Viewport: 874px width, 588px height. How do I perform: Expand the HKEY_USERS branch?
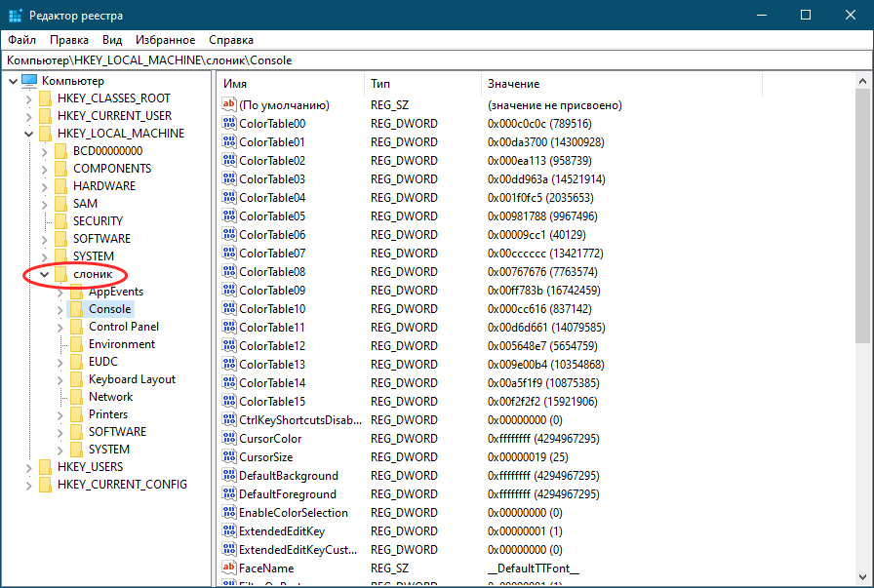click(x=28, y=467)
